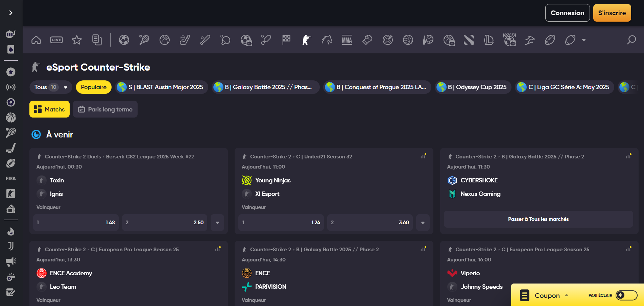This screenshot has height=306, width=644.
Task: Select the volleyball icon
Action: pos(408,40)
